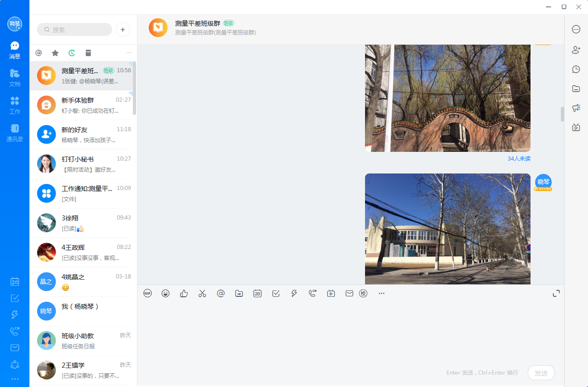Click the 34人未读 unread link
This screenshot has width=588, height=387.
pos(519,159)
